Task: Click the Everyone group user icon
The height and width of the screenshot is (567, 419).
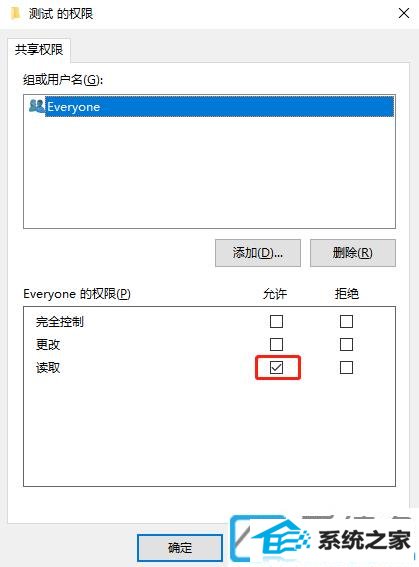Action: pos(37,106)
